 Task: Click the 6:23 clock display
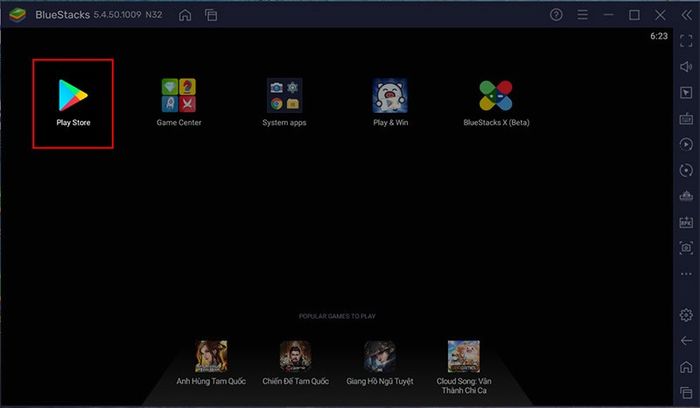(659, 36)
